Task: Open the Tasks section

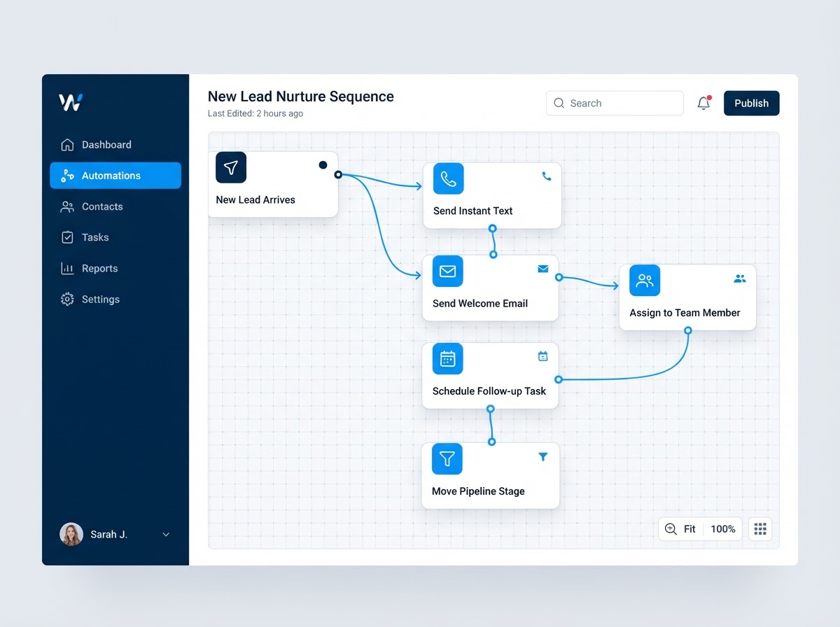Action: point(115,237)
